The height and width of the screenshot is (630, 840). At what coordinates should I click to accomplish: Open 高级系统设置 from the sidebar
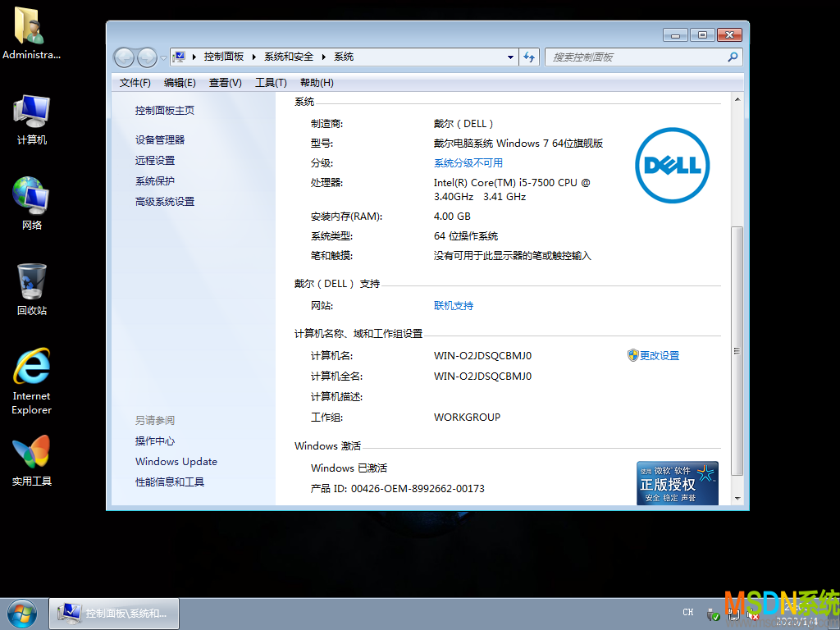(x=164, y=202)
